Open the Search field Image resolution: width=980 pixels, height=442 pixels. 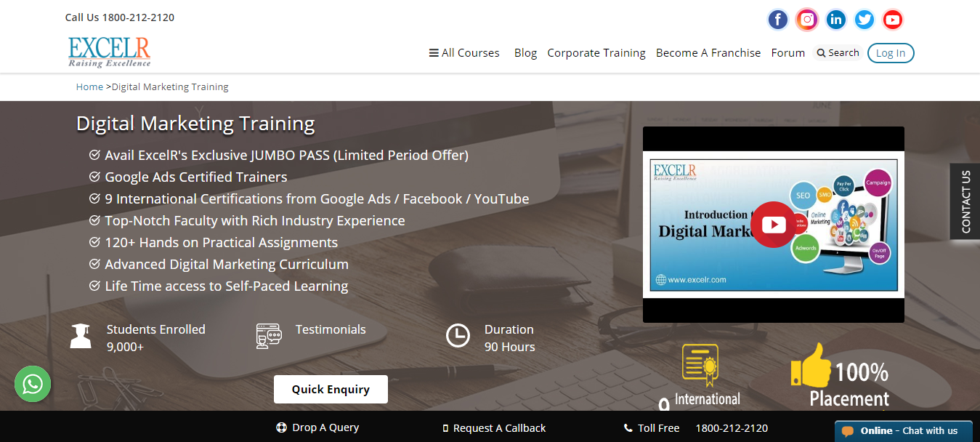(838, 52)
